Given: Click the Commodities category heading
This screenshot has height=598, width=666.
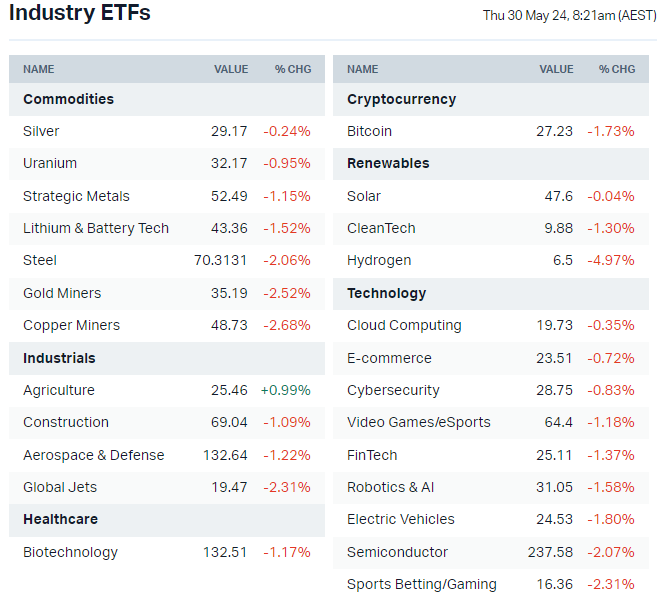Looking at the screenshot, I should click(x=68, y=99).
